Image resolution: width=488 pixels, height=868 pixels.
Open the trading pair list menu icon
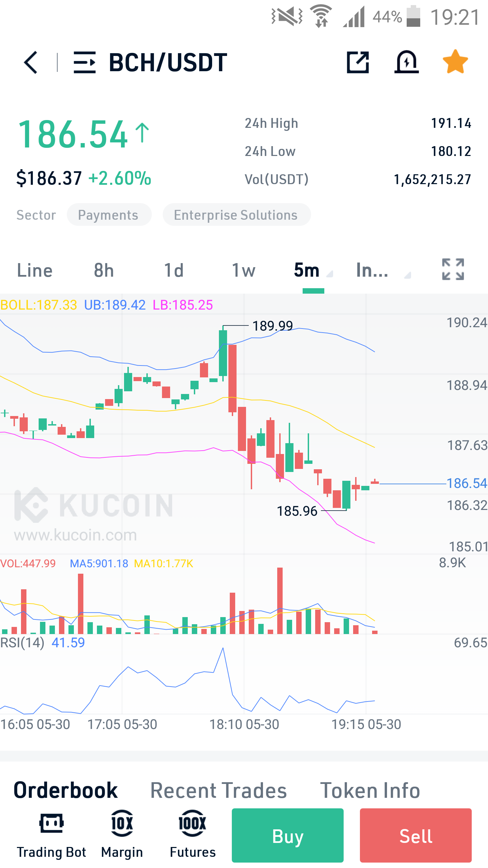click(85, 62)
